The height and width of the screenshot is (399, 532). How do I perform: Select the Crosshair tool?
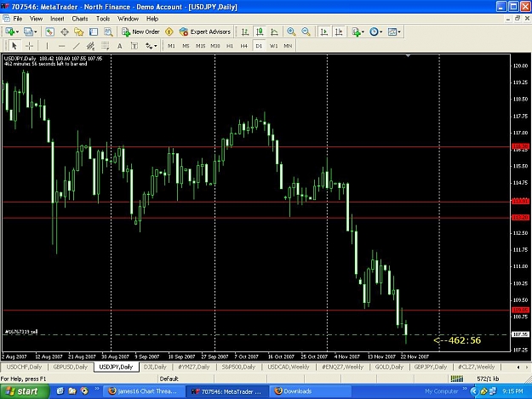[29, 46]
